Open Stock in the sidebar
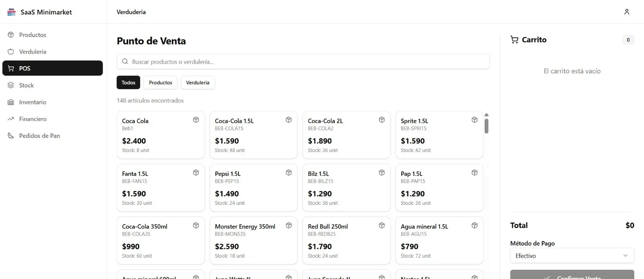 (53, 85)
